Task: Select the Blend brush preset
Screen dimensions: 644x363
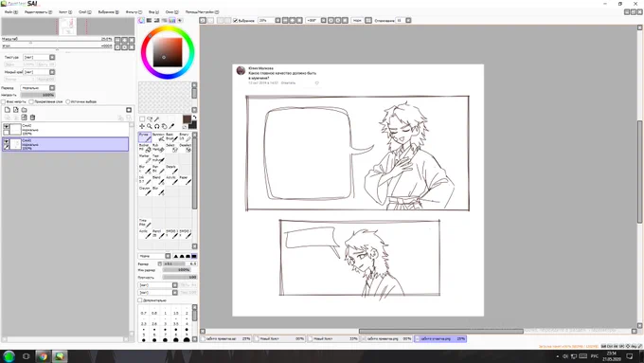Action: [x=158, y=180]
